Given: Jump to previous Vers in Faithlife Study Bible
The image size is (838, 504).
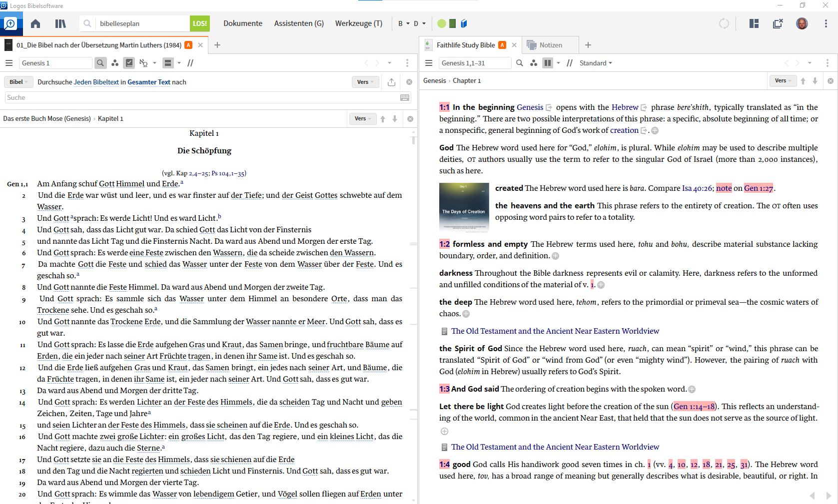Looking at the screenshot, I should click(x=803, y=81).
